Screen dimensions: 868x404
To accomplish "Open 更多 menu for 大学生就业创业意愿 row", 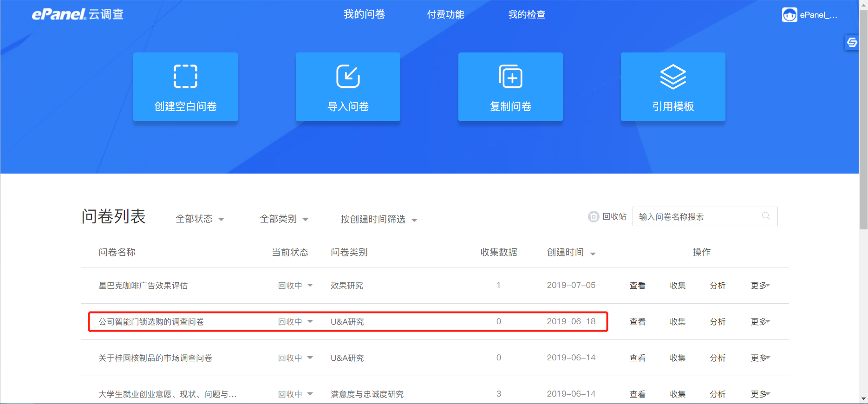I will click(760, 394).
